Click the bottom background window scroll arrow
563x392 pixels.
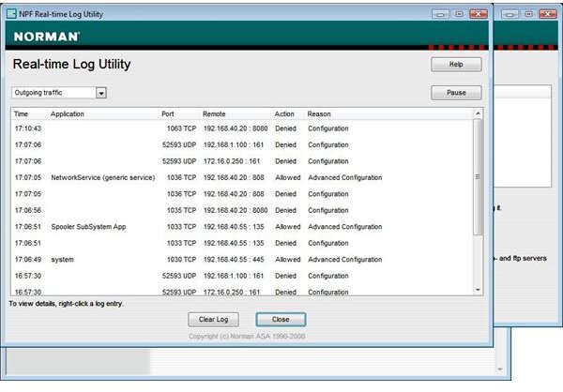tap(500, 369)
